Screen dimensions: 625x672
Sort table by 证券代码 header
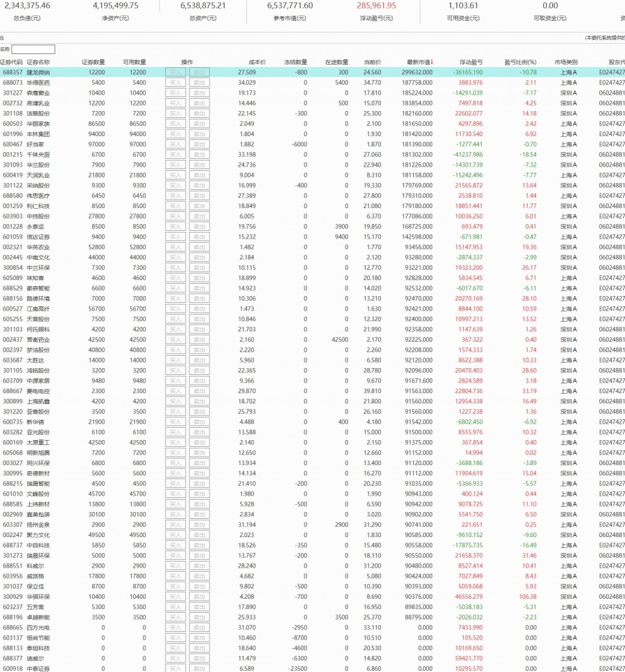coord(12,62)
